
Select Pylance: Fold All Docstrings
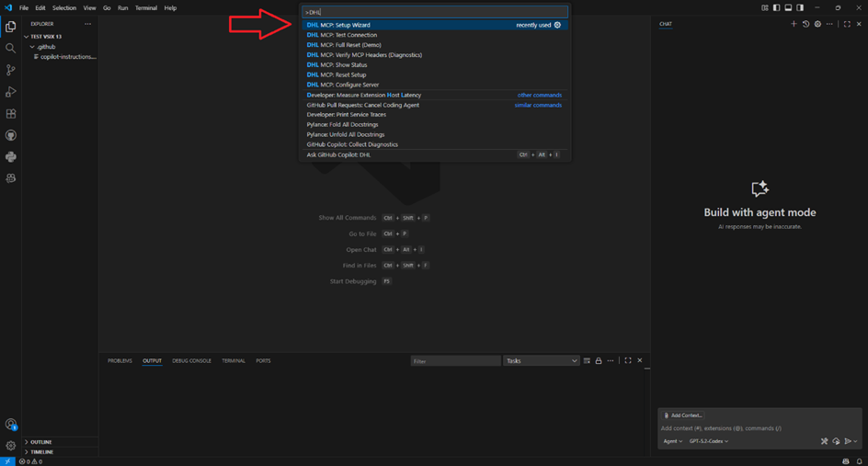pos(435,124)
